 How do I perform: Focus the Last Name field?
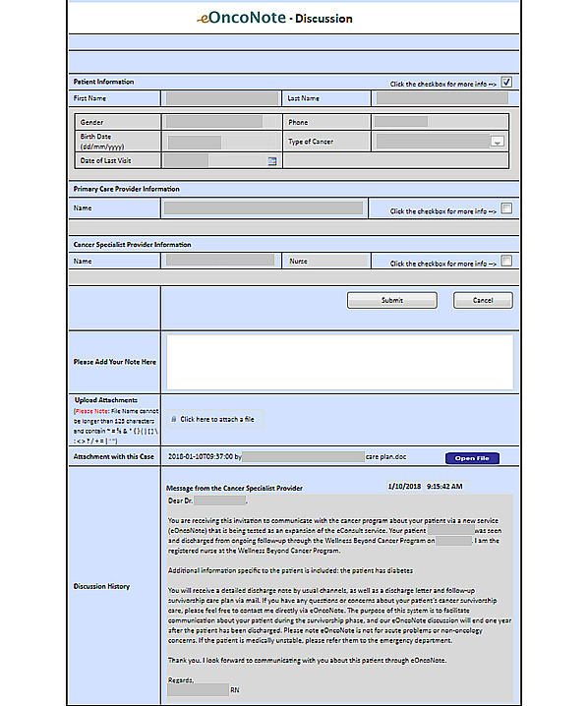coord(442,98)
